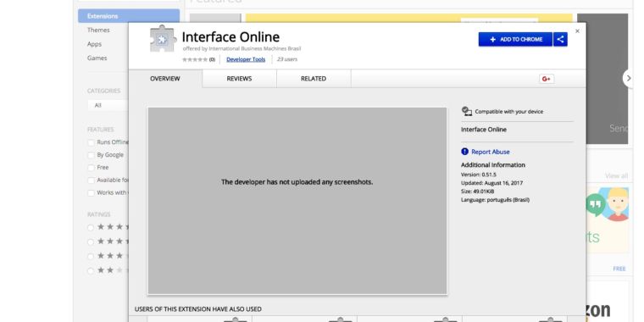644x322 pixels.
Task: Select Extensions in the sidebar
Action: click(129, 16)
